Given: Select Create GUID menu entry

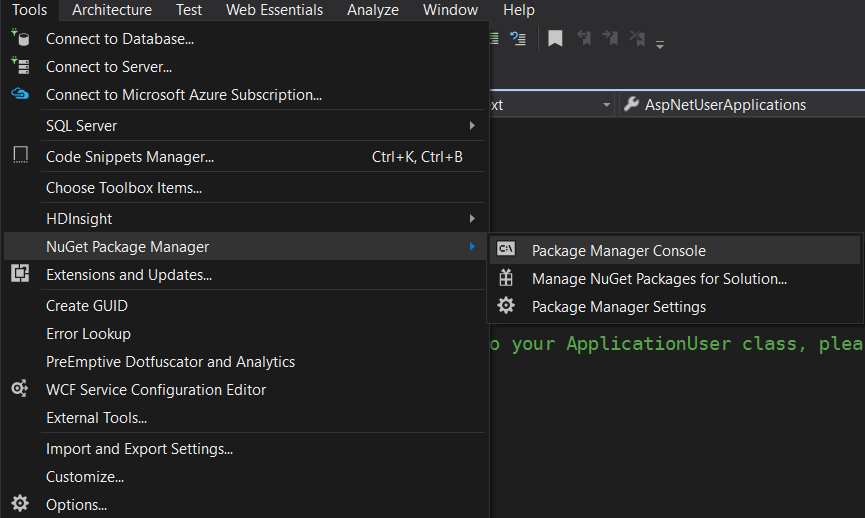Looking at the screenshot, I should click(x=87, y=306).
